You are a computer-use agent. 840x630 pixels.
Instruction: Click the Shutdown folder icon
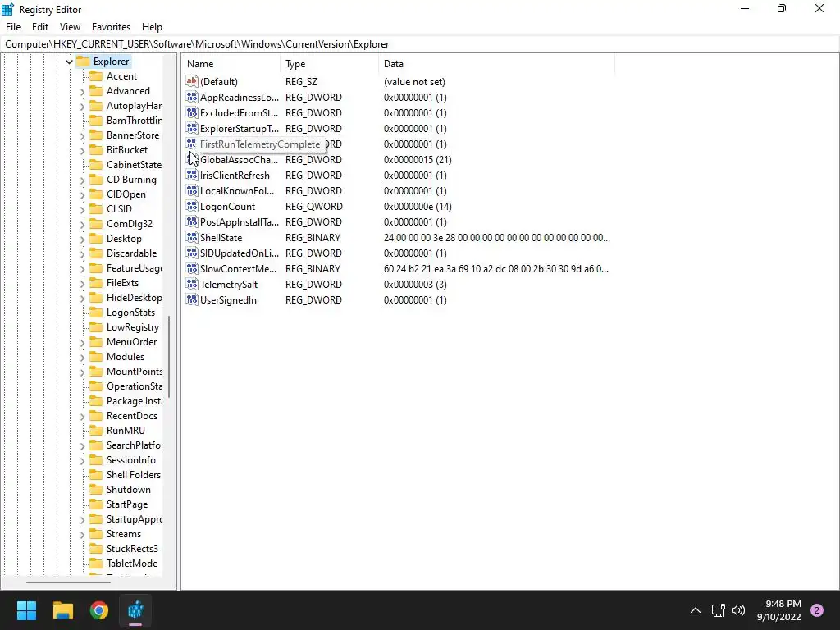pos(96,489)
